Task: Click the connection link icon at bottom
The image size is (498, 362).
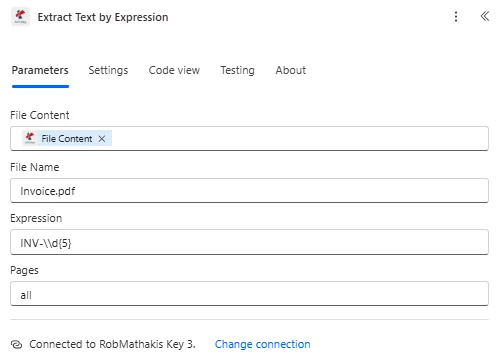Action: [x=16, y=344]
